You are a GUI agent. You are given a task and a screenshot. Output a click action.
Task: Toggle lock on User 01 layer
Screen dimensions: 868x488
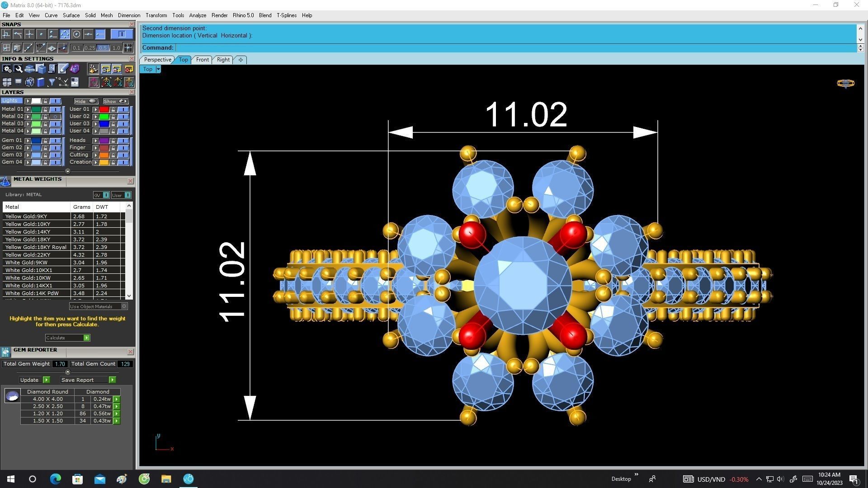click(x=113, y=109)
